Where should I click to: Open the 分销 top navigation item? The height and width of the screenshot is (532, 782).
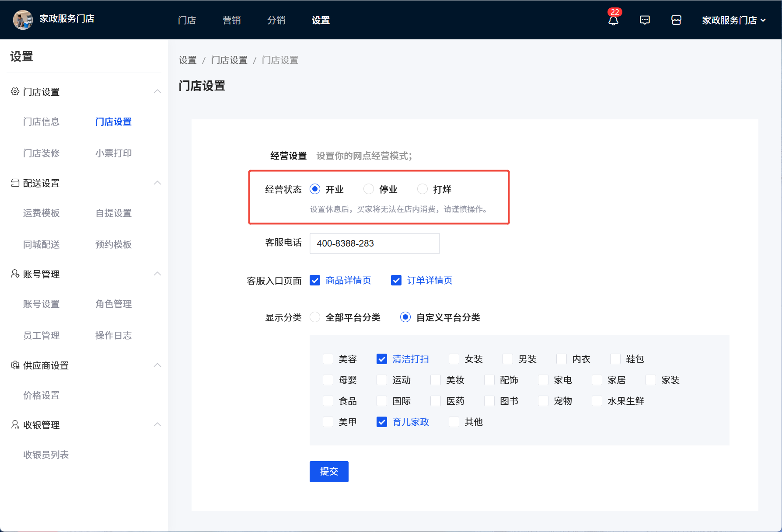pos(276,20)
